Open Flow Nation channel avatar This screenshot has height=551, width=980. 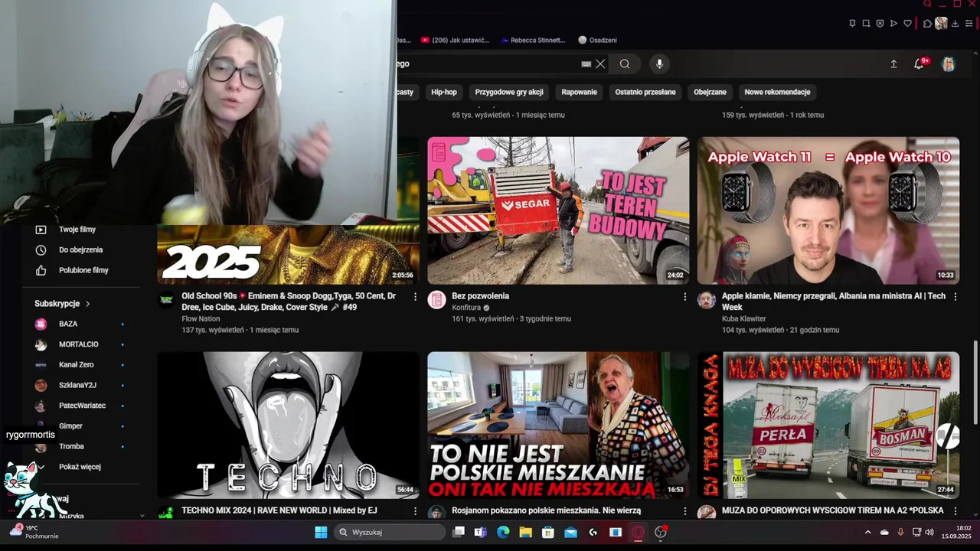point(166,300)
